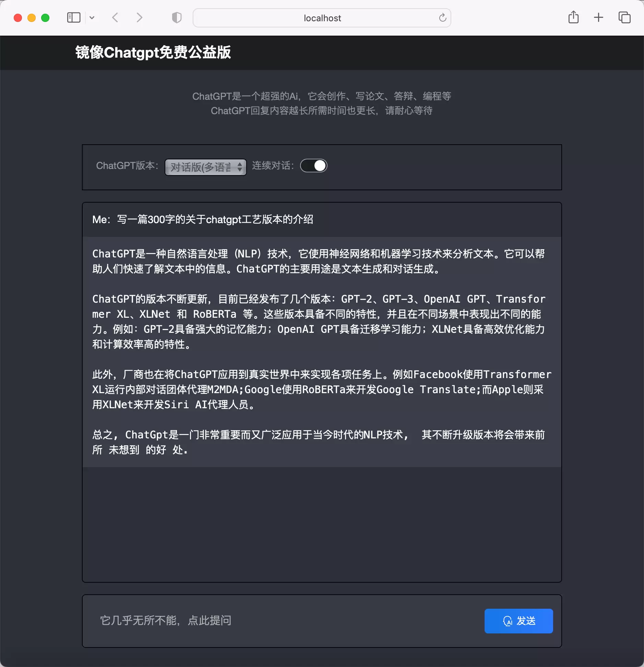
Task: Click the ChatGPT是一个超强的Ai intro line
Action: pyautogui.click(x=322, y=96)
